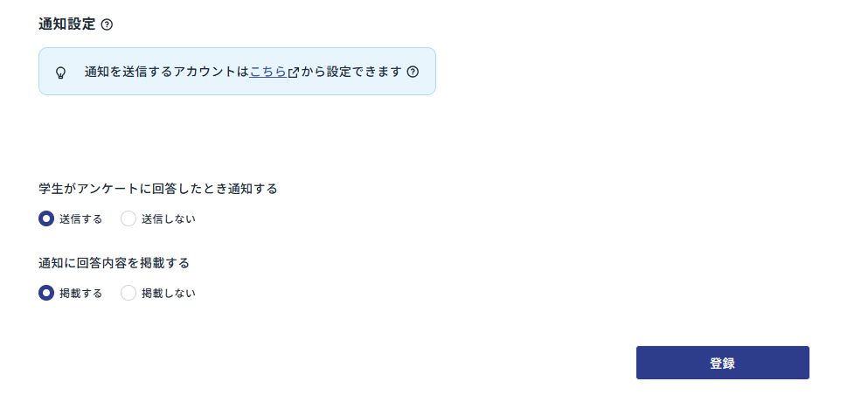
Task: Click the 送信しない label text
Action: pyautogui.click(x=169, y=219)
